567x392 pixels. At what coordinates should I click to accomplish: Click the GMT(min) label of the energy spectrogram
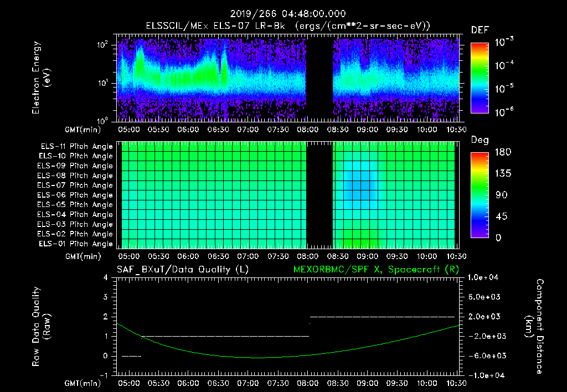[83, 130]
